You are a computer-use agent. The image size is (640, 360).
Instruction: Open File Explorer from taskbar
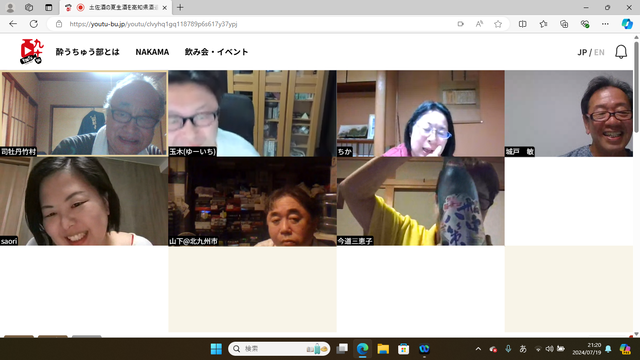pyautogui.click(x=383, y=349)
